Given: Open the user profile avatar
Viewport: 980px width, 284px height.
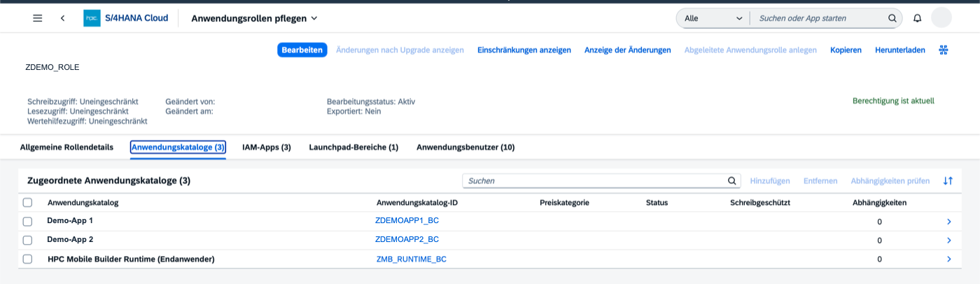Looking at the screenshot, I should tap(941, 18).
